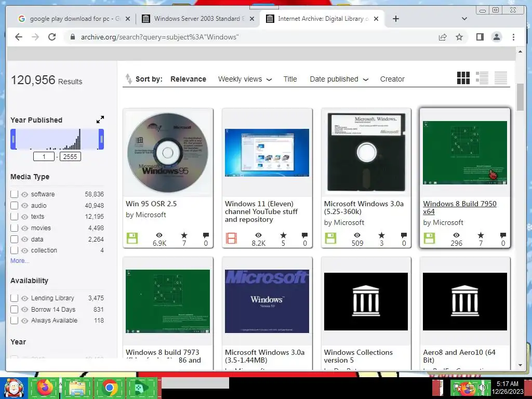The image size is (532, 399).
Task: Open Chrome share page icon
Action: coord(443,37)
